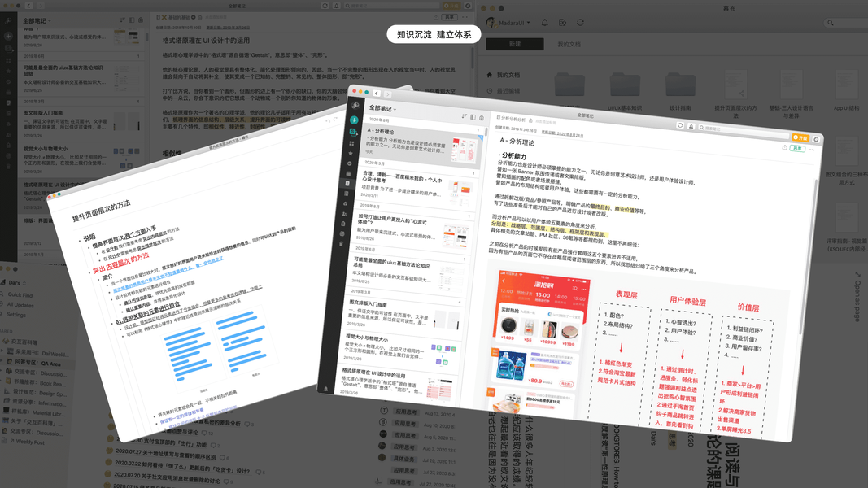Viewport: 868px width, 488px height.
Task: Click the sync icon in the back Evernote toolbar
Action: click(325, 6)
